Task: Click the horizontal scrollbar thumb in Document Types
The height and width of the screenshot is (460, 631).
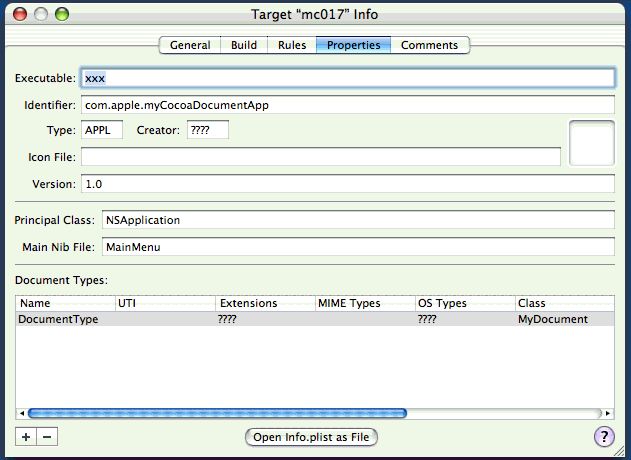Action: (217, 413)
